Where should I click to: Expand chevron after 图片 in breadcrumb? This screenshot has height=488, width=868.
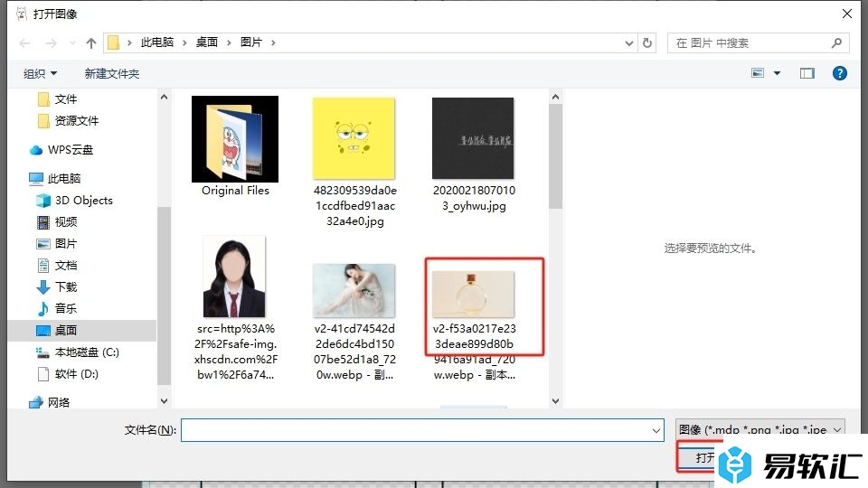point(273,42)
